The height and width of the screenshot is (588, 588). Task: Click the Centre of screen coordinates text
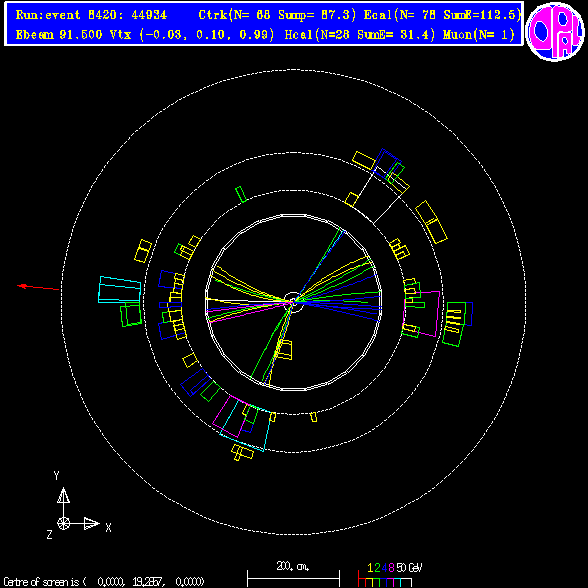coord(104,582)
